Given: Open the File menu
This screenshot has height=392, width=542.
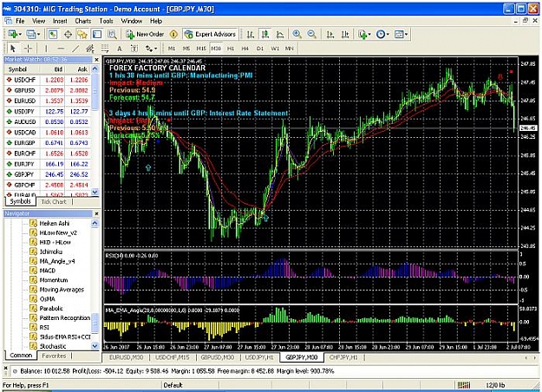Looking at the screenshot, I should (x=20, y=21).
